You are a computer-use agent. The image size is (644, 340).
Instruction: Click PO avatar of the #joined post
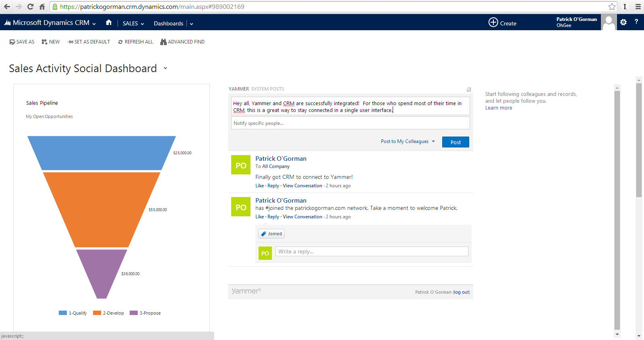[241, 207]
